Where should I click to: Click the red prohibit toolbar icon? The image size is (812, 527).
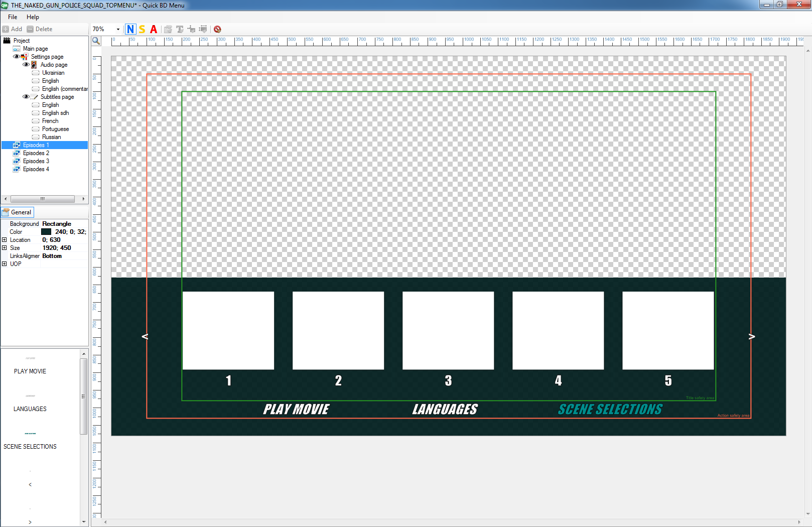217,29
